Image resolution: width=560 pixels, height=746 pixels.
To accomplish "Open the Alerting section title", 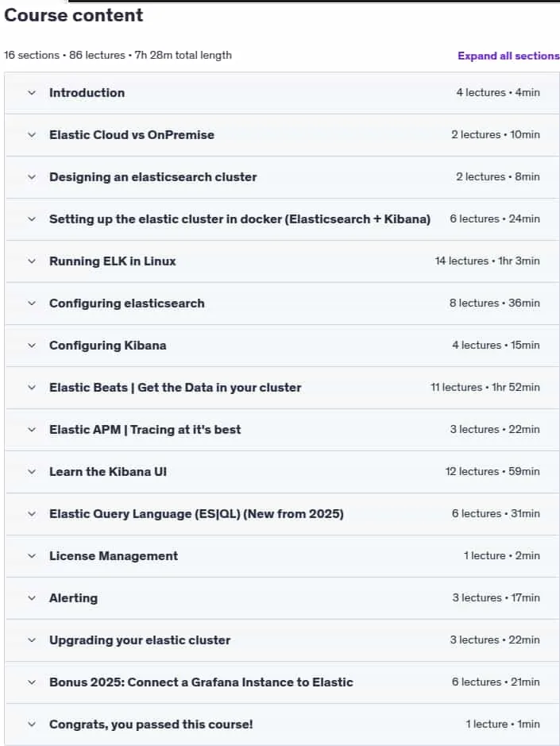I will pyautogui.click(x=73, y=598).
